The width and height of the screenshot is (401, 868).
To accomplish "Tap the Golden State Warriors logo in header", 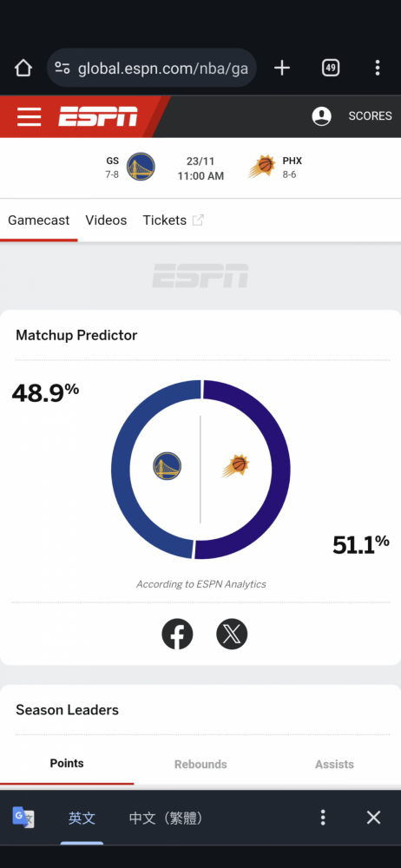I will pos(141,167).
